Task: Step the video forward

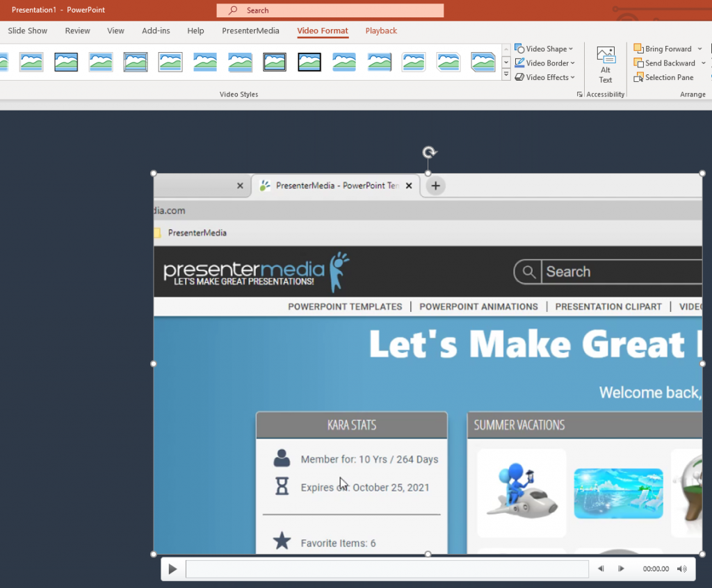Action: tap(621, 569)
